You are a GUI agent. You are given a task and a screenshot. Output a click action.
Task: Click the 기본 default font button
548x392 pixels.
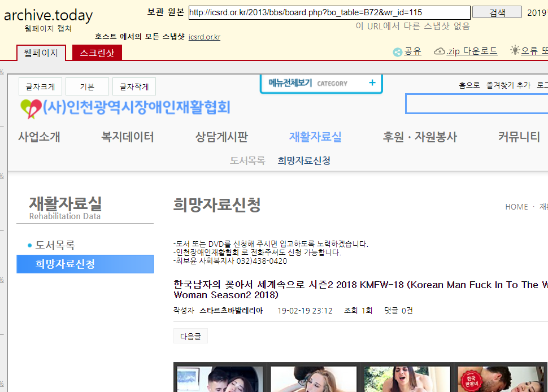[x=87, y=86]
